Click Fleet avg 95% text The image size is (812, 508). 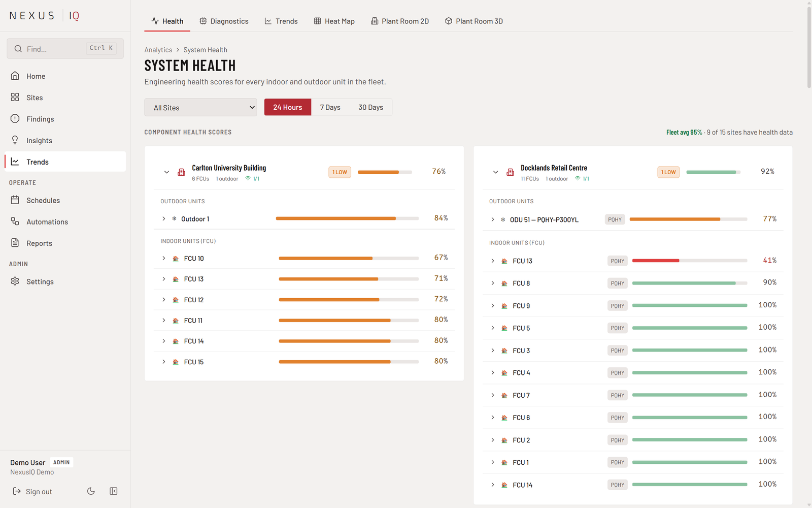click(x=684, y=132)
